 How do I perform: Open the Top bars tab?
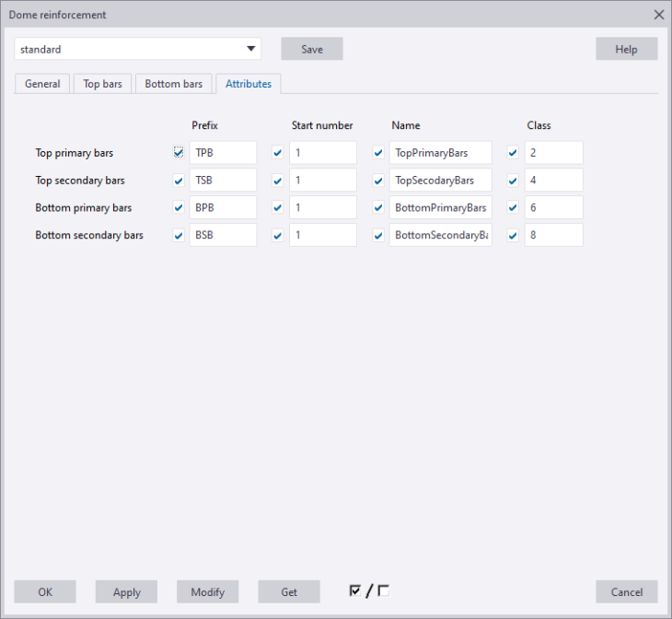(x=102, y=84)
